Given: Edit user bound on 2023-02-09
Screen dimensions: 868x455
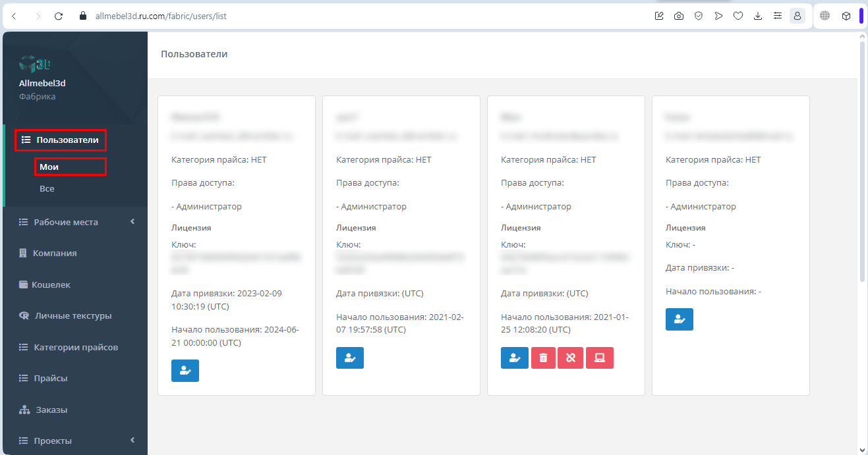Looking at the screenshot, I should pos(185,371).
